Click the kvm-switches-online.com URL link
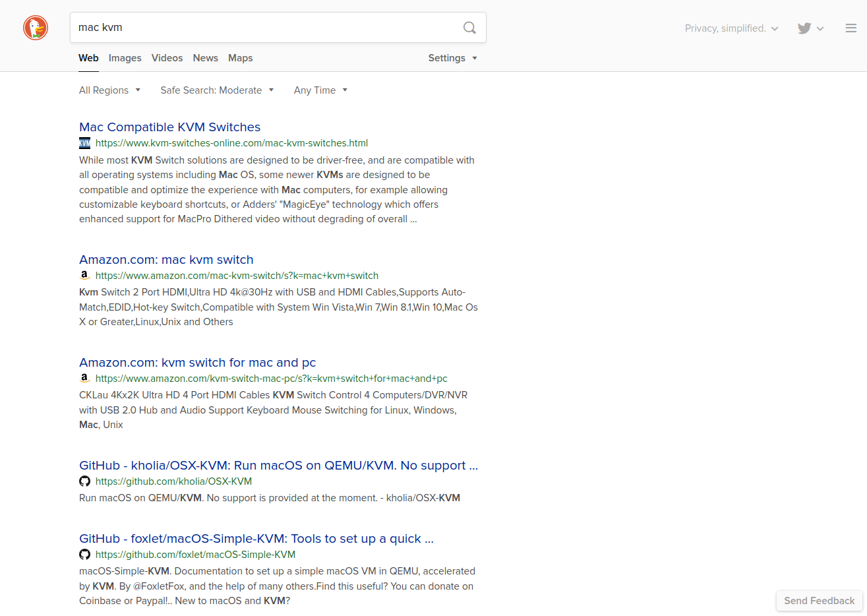Screen dimensions: 867x616 [231, 143]
